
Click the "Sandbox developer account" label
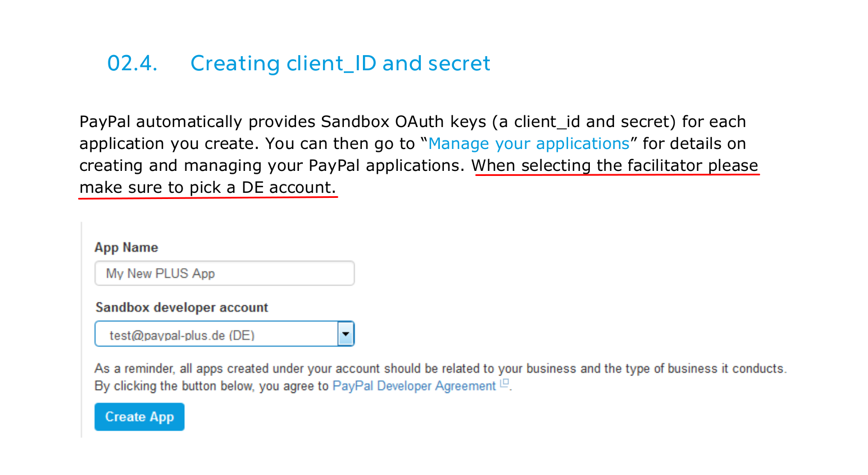coord(181,307)
